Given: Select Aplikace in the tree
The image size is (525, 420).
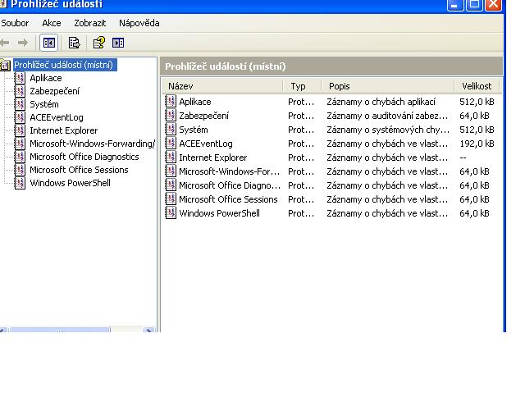Looking at the screenshot, I should click(46, 78).
